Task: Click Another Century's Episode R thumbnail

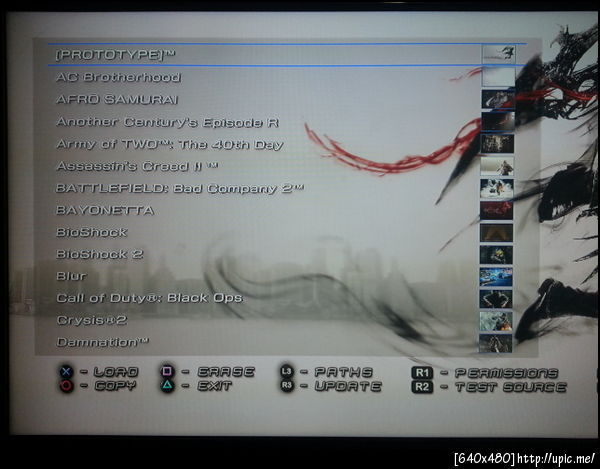Action: coord(498,121)
